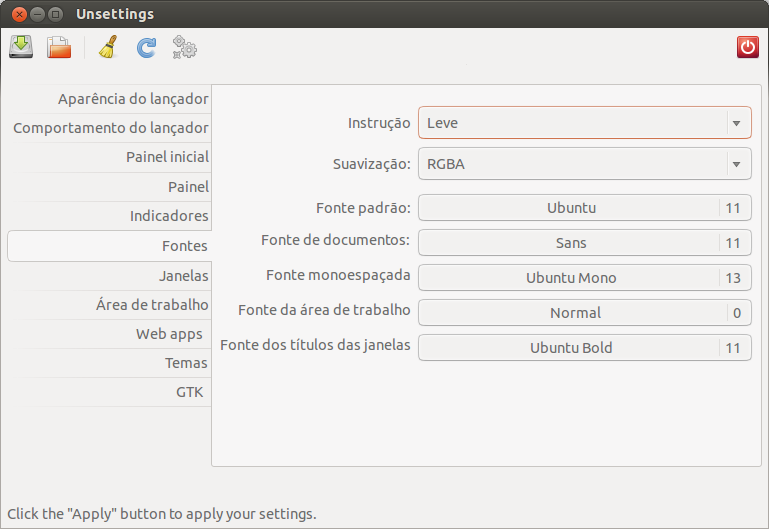The height and width of the screenshot is (529, 769).
Task: Click the red power icon
Action: 747,47
